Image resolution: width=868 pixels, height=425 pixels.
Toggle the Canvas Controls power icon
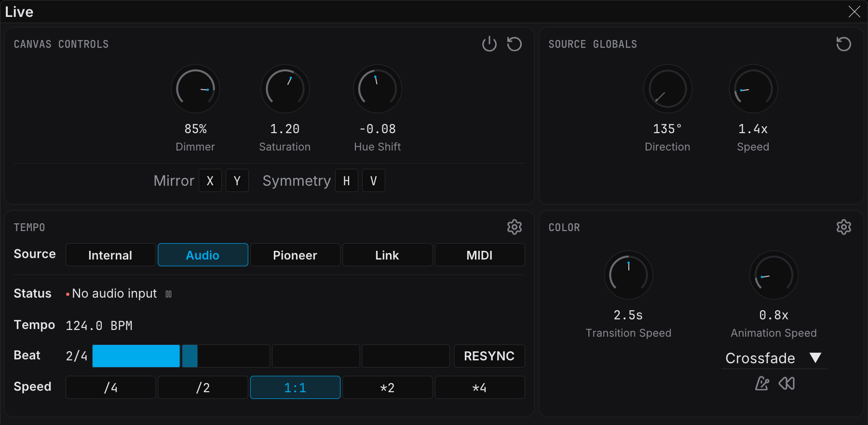coord(489,44)
